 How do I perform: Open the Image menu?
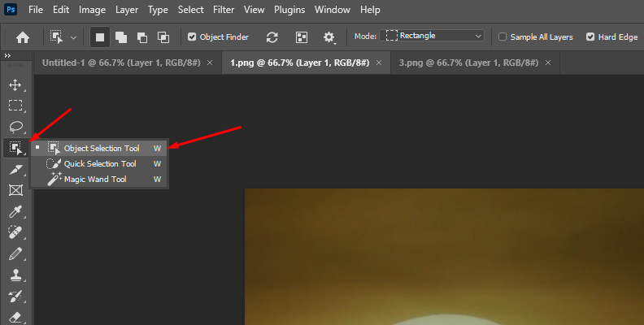[92, 10]
